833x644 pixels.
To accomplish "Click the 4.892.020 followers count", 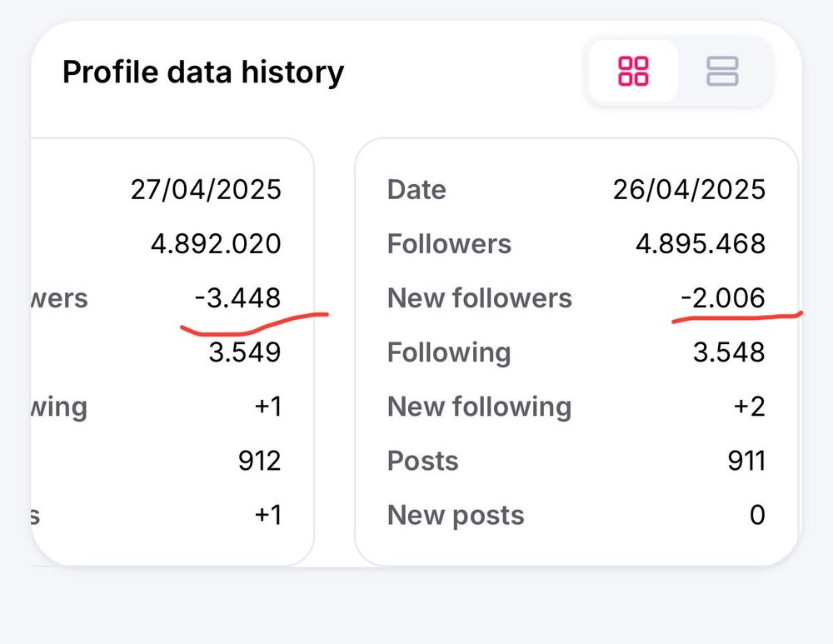I will pos(216,244).
